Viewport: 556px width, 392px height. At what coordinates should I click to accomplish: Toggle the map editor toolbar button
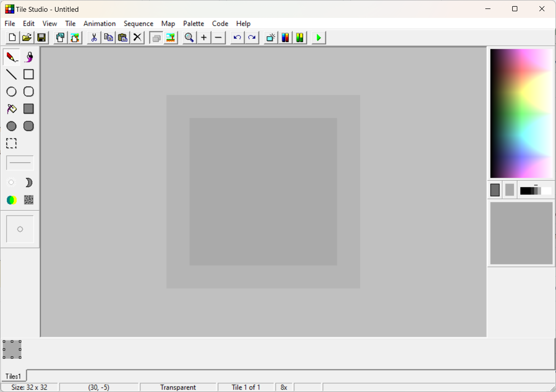click(171, 38)
